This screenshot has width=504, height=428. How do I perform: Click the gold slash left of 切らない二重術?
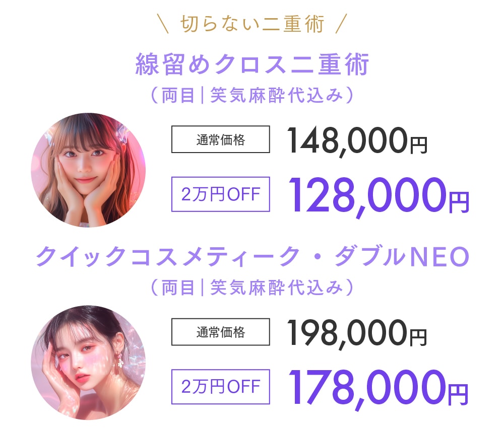click(x=163, y=25)
